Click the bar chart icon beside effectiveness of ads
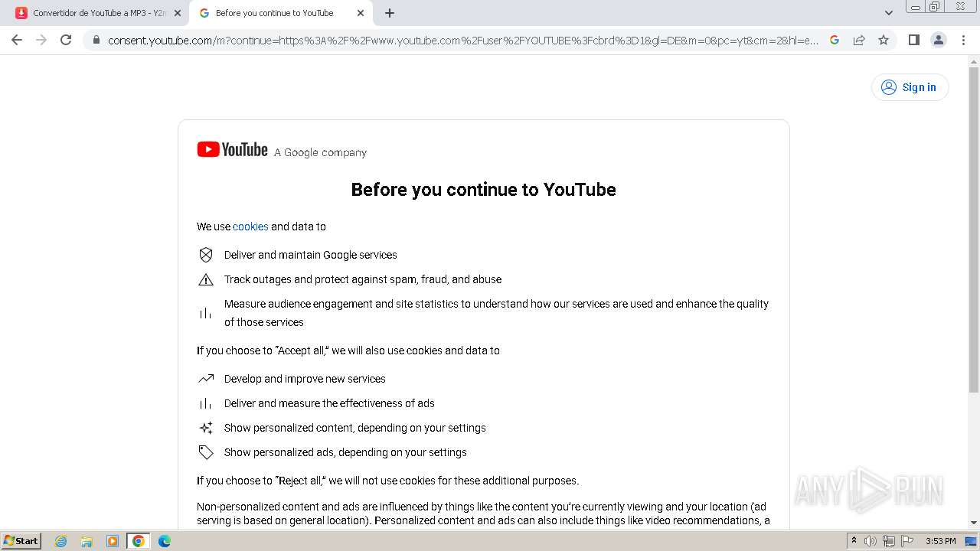Image resolution: width=980 pixels, height=551 pixels. pyautogui.click(x=206, y=403)
